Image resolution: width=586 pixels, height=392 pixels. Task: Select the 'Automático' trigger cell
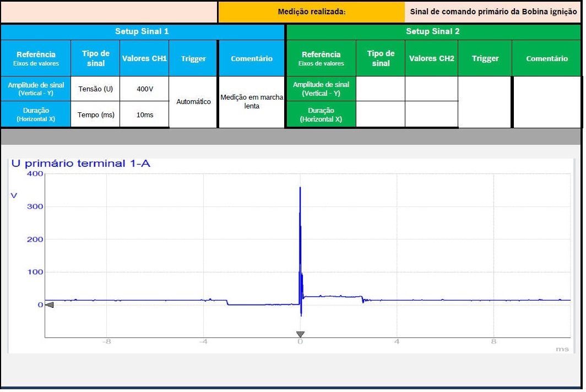(x=193, y=102)
